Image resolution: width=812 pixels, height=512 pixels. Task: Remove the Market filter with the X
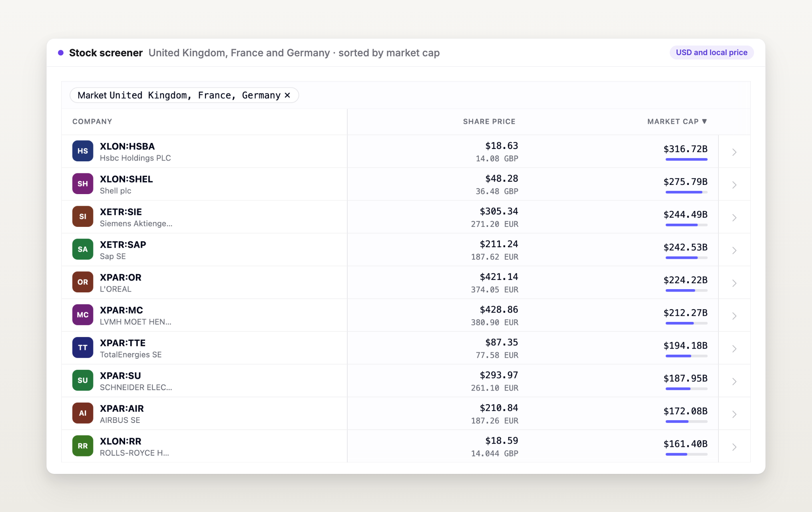click(x=287, y=95)
